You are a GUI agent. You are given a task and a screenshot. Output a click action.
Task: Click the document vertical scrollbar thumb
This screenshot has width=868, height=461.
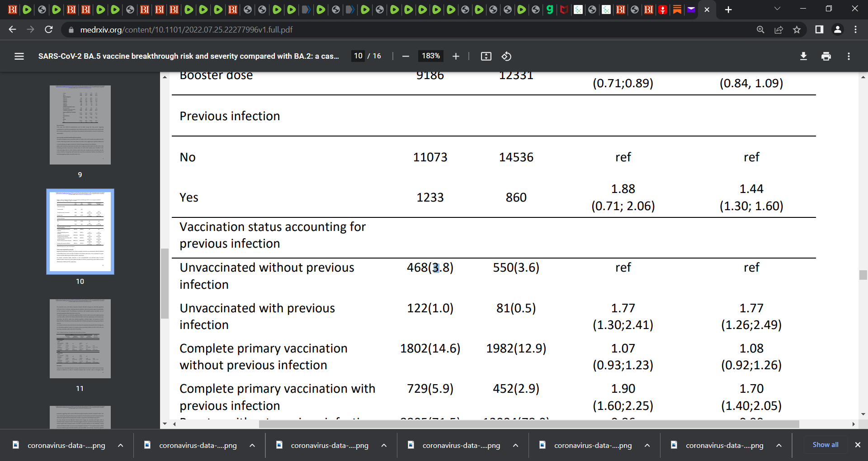pyautogui.click(x=863, y=275)
